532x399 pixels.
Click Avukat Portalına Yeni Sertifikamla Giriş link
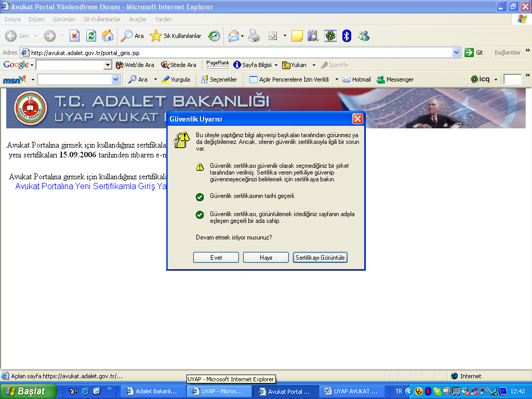91,186
